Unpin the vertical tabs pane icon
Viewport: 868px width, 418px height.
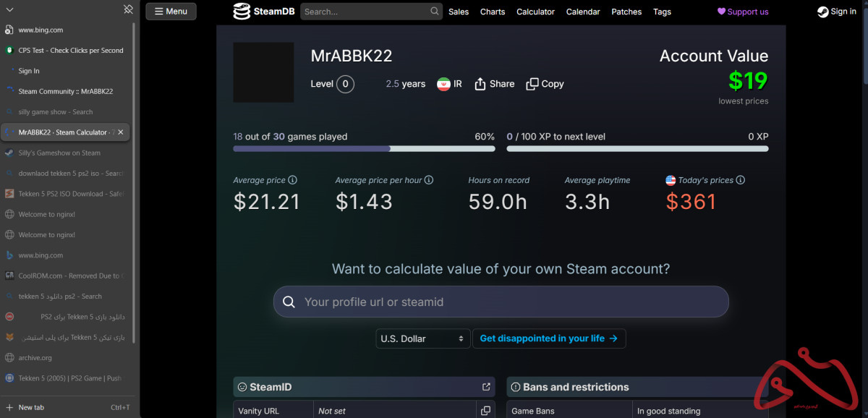(128, 9)
